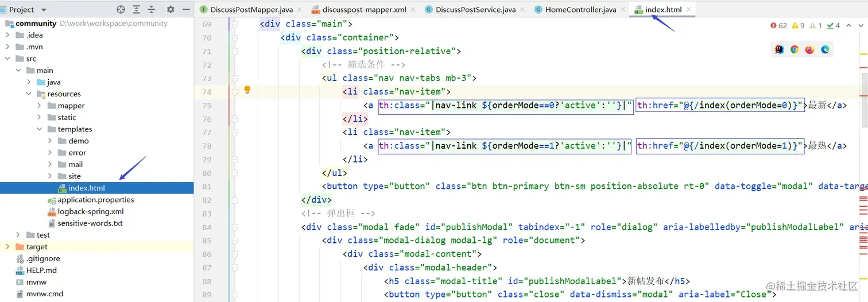Image resolution: width=868 pixels, height=302 pixels.
Task: Open page in Firefox browser icon
Action: 809,49
